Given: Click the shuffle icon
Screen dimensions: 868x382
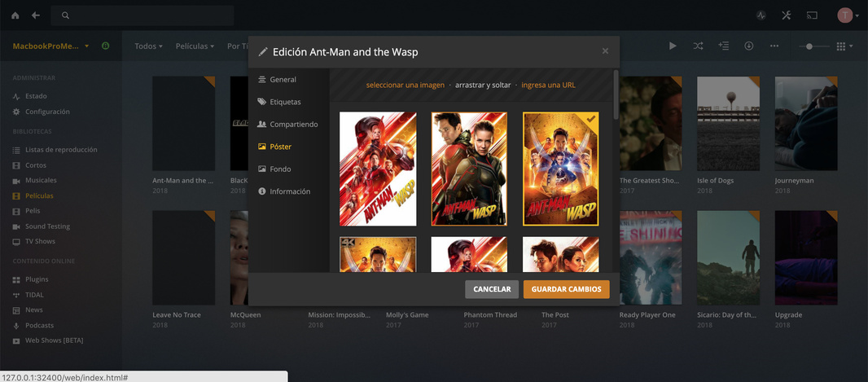Looking at the screenshot, I should 698,46.
